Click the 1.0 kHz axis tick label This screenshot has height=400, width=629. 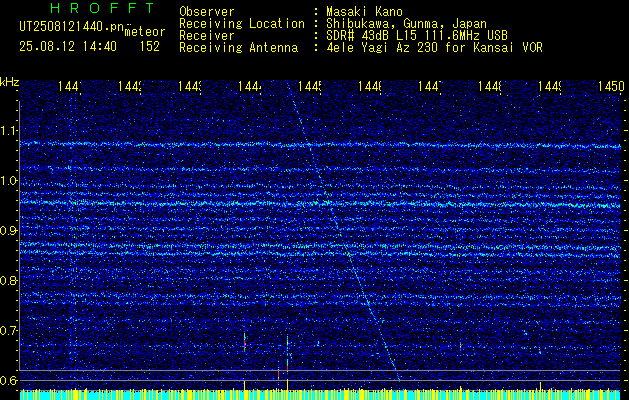[8, 181]
